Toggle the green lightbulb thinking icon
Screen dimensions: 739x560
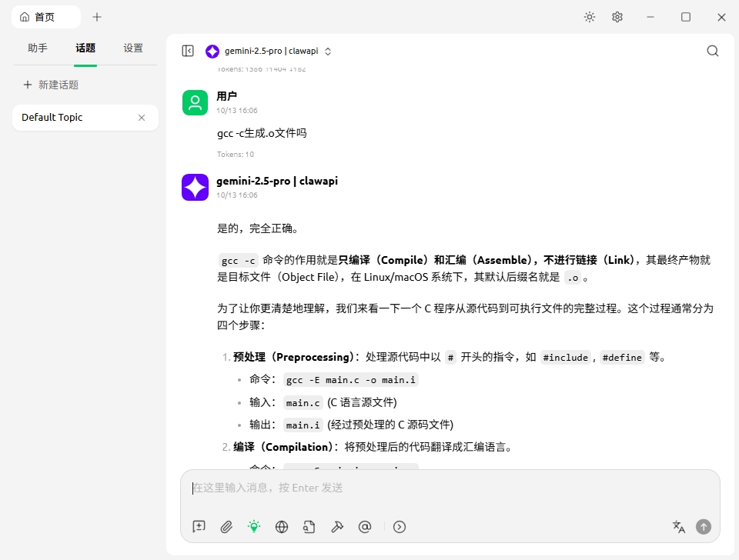(x=254, y=527)
